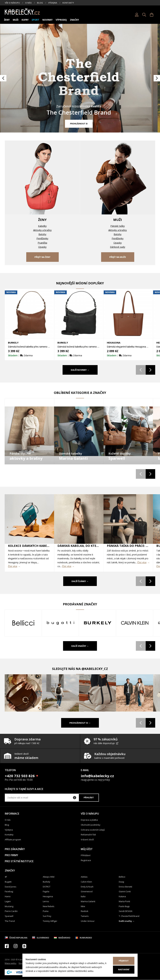
Task: Click the PŘIJMOUT cookie button
Action: tap(123, 961)
